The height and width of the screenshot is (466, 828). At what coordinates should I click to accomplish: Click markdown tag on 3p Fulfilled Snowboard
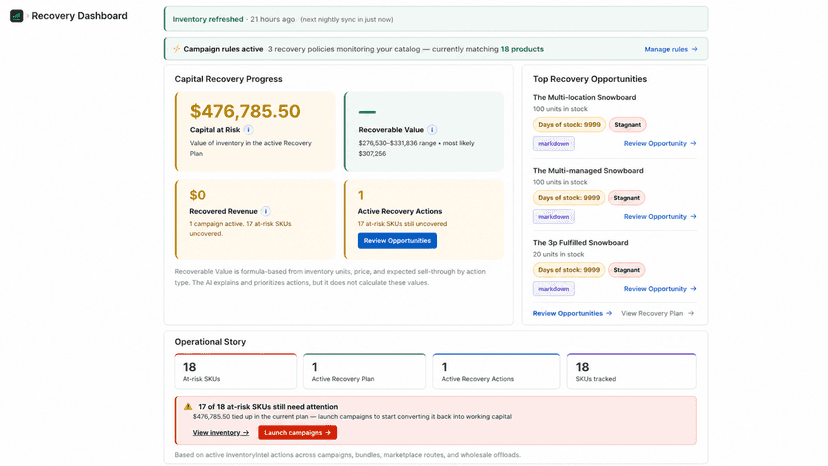(x=553, y=289)
